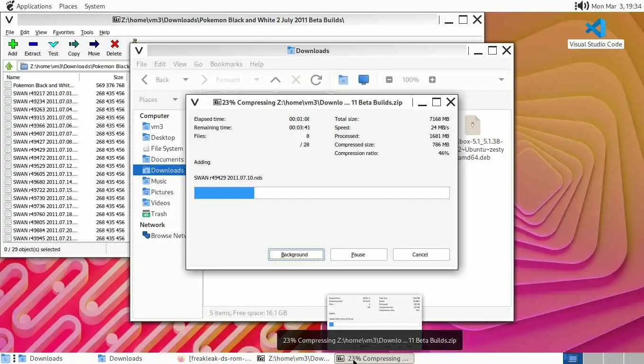Cancel the compression
Viewport: 644px width, 364px height.
tap(421, 255)
